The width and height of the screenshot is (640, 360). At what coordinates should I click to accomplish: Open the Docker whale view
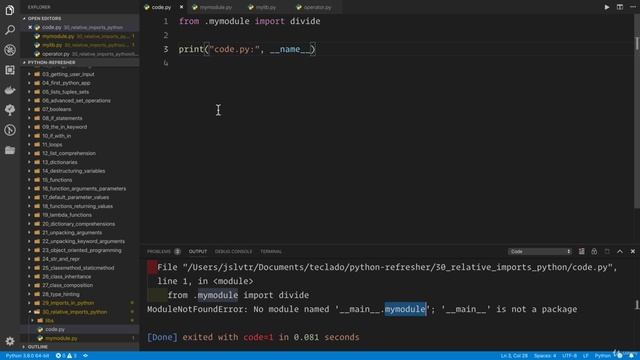10,90
